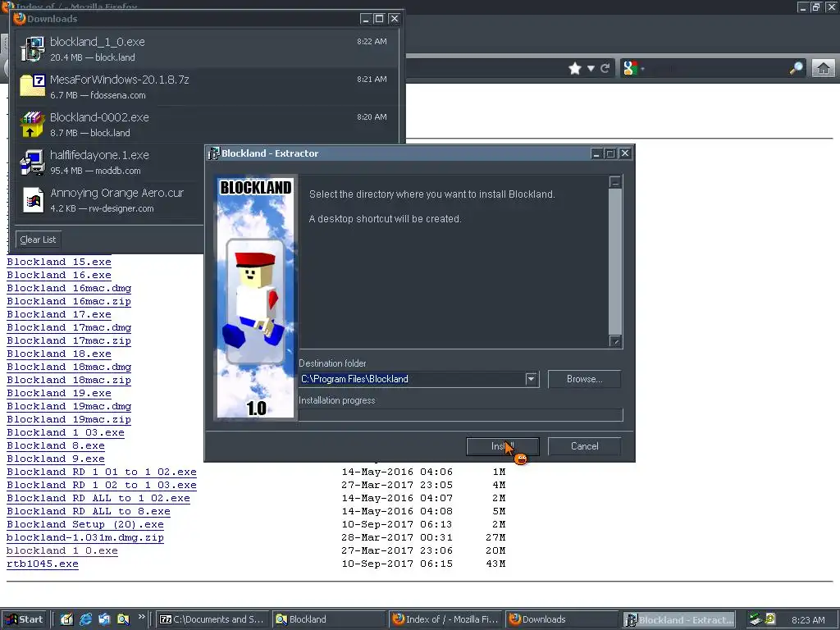Click the search magnifier icon in Firefox
This screenshot has height=630, width=840.
click(797, 68)
